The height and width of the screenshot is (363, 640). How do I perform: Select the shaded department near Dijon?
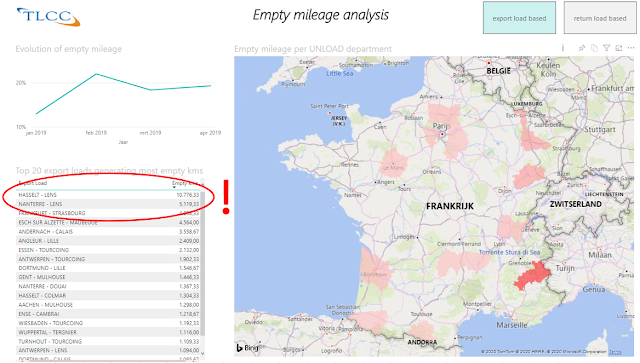(529, 176)
